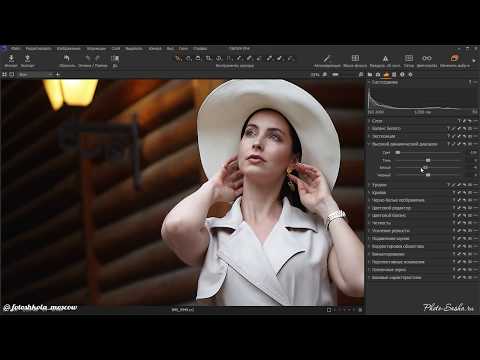Click the Сбросить reset arrow icon
480x360 pixels.
pos(67,59)
